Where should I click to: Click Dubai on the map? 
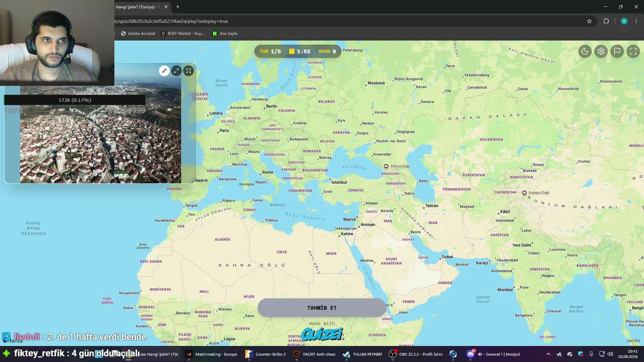pyautogui.click(x=447, y=257)
